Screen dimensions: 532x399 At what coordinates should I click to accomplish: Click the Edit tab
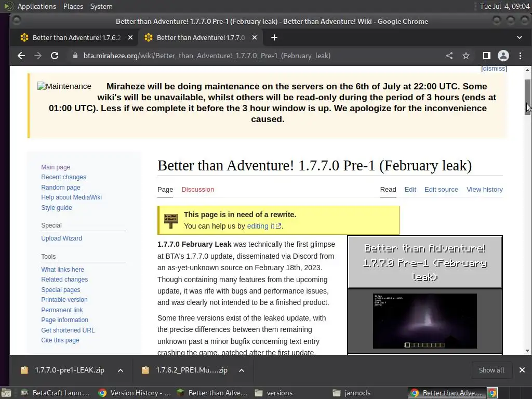(x=410, y=189)
